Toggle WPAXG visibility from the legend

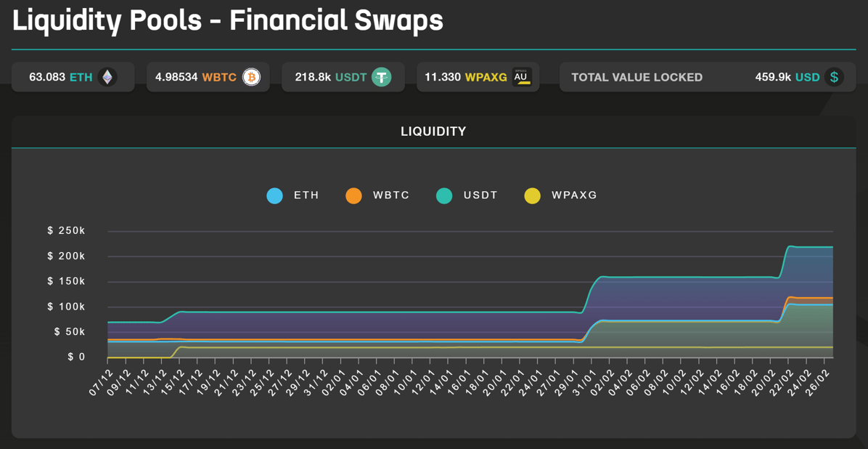532,195
